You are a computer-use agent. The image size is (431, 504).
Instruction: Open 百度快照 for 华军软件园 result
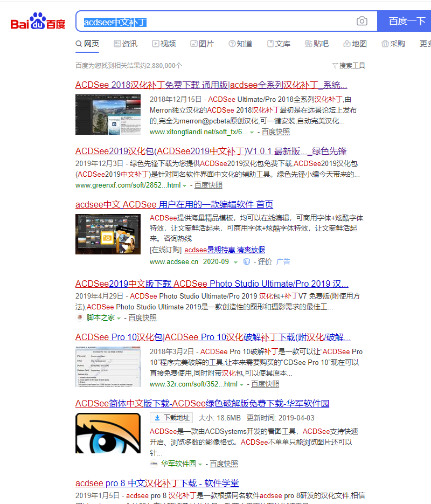point(224,464)
